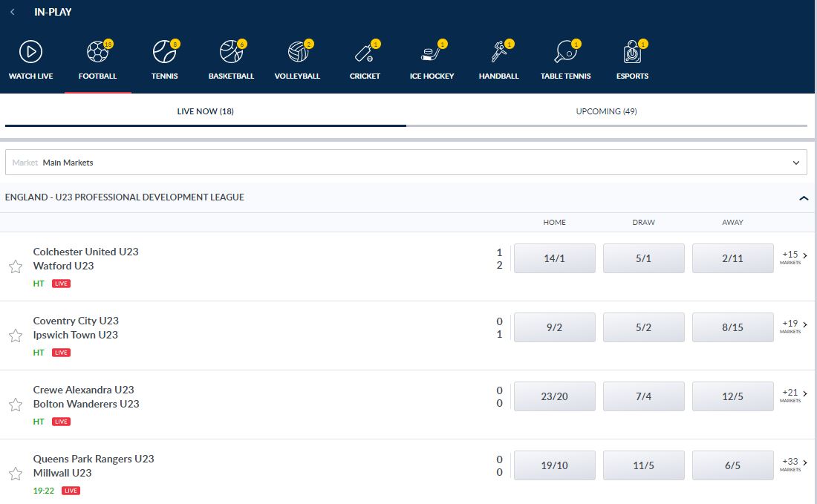Favourite the Coventry City U23 match star
This screenshot has height=504, width=817.
coord(16,336)
